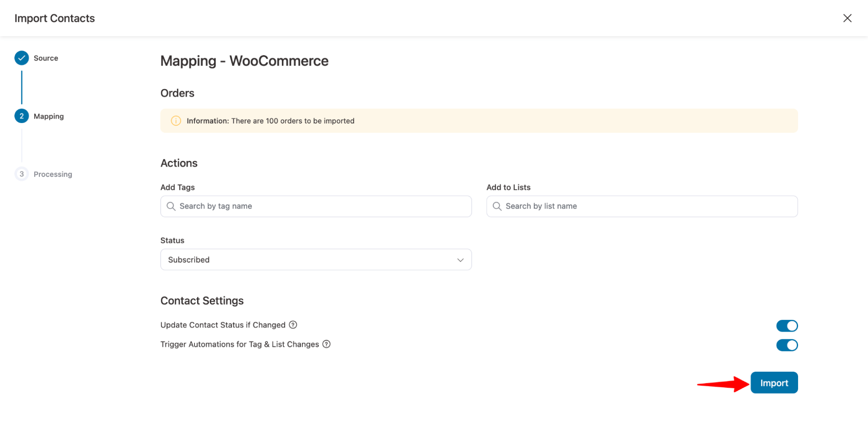Select the Source step in the sidebar
The image size is (868, 446).
(x=46, y=58)
